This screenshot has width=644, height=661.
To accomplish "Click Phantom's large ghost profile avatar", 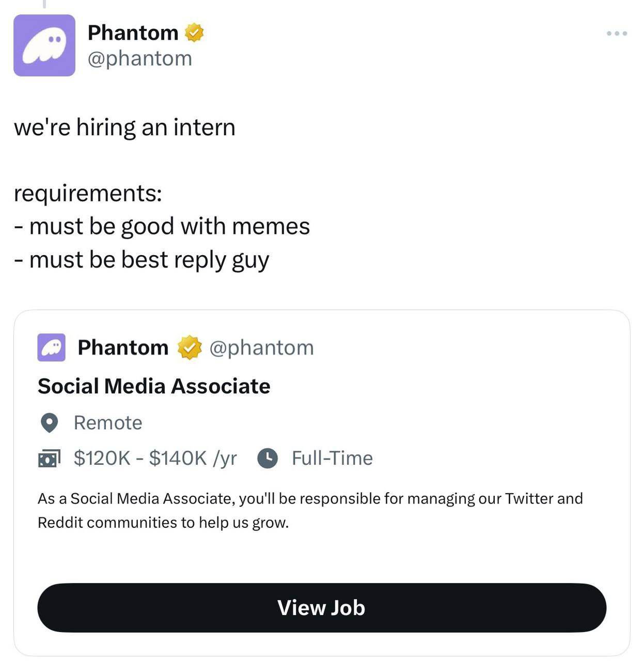I will point(44,45).
